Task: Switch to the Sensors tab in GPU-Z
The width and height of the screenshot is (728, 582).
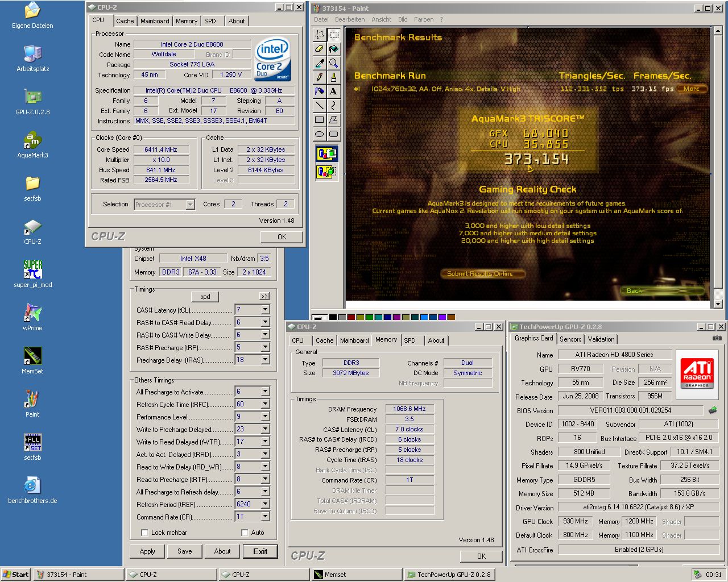Action: 570,339
